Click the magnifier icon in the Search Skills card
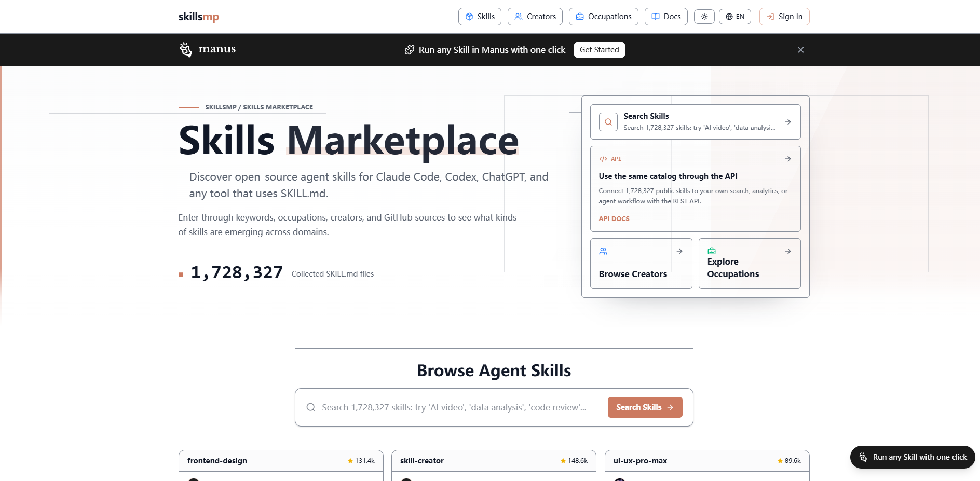The image size is (980, 481). [608, 122]
